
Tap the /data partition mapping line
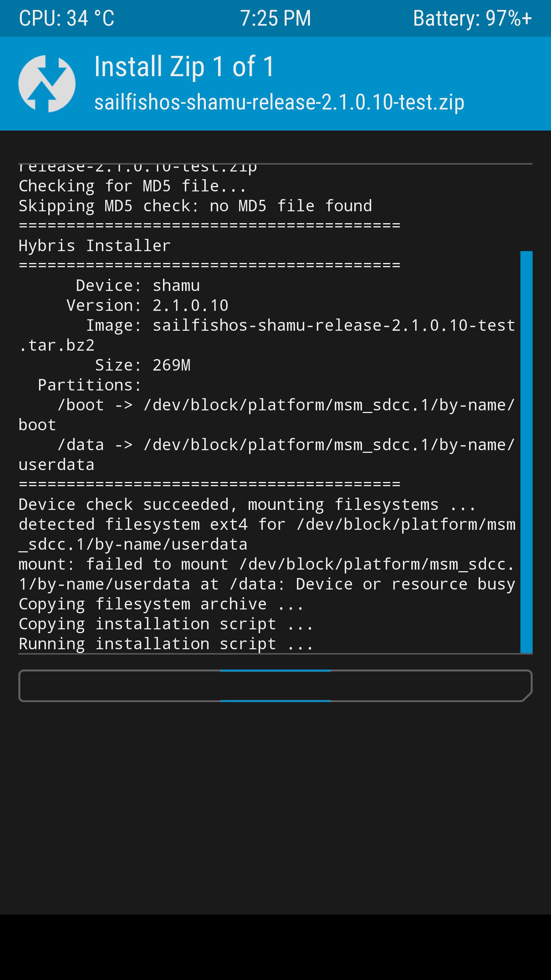(x=286, y=445)
